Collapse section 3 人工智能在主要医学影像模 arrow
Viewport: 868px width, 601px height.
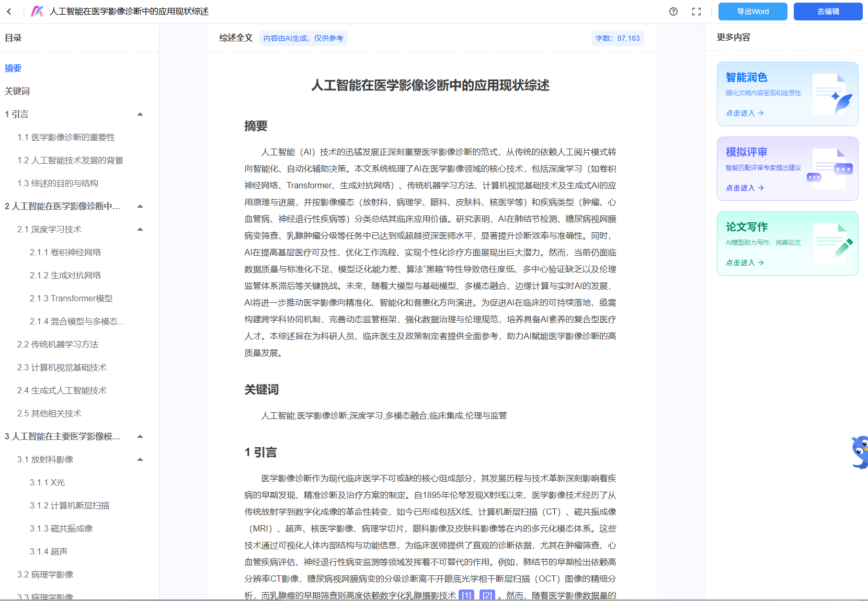[140, 436]
